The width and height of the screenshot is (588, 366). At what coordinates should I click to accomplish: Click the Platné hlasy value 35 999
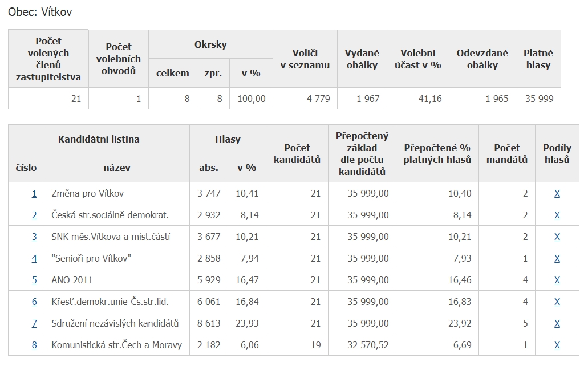click(538, 99)
